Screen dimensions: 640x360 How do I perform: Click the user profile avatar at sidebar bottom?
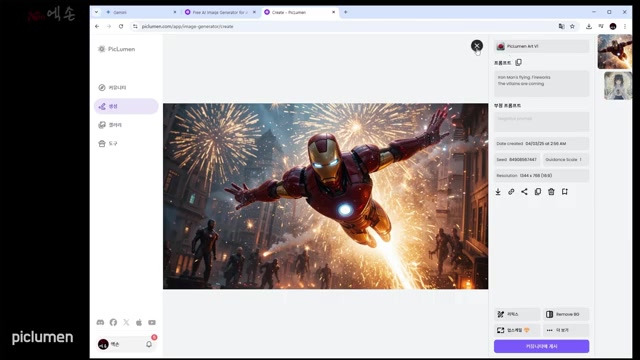point(103,344)
